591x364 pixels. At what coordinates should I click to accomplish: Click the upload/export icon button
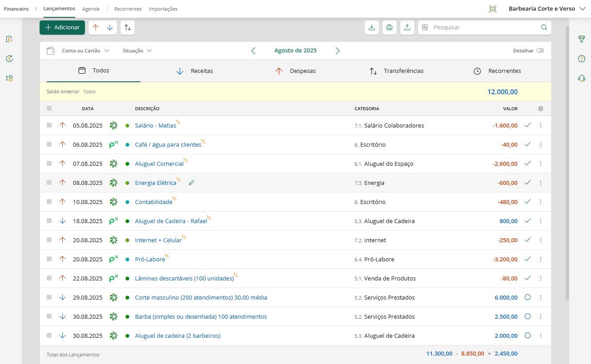407,28
